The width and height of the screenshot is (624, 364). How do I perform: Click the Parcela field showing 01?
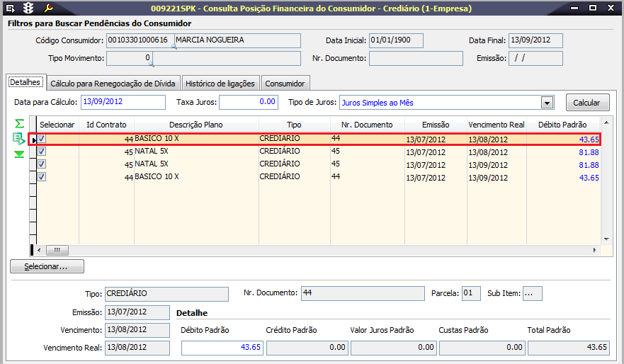click(x=471, y=294)
